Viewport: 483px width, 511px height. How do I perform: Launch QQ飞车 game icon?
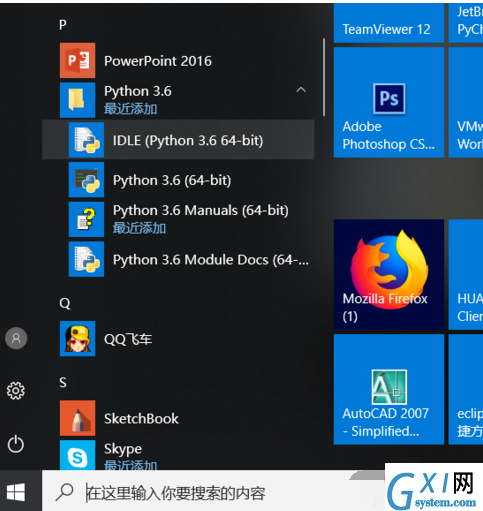77,339
